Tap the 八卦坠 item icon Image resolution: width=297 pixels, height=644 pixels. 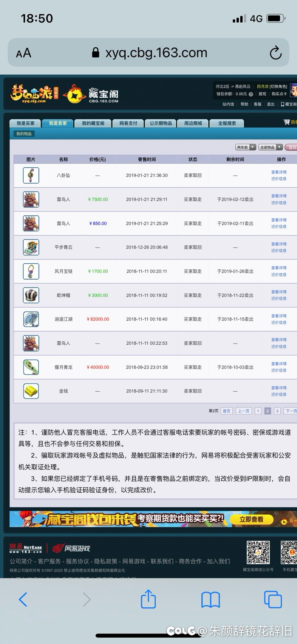tap(31, 176)
